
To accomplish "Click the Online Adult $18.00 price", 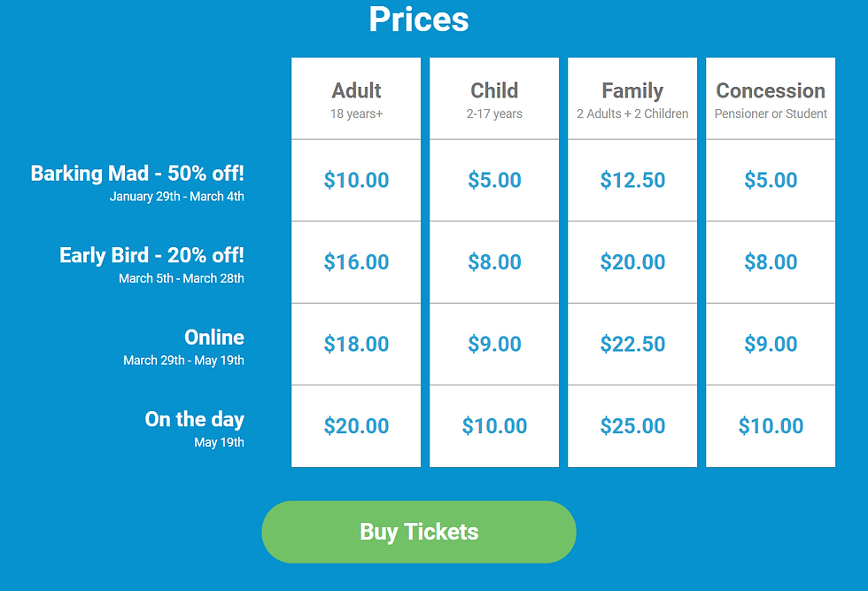I will 356,345.
